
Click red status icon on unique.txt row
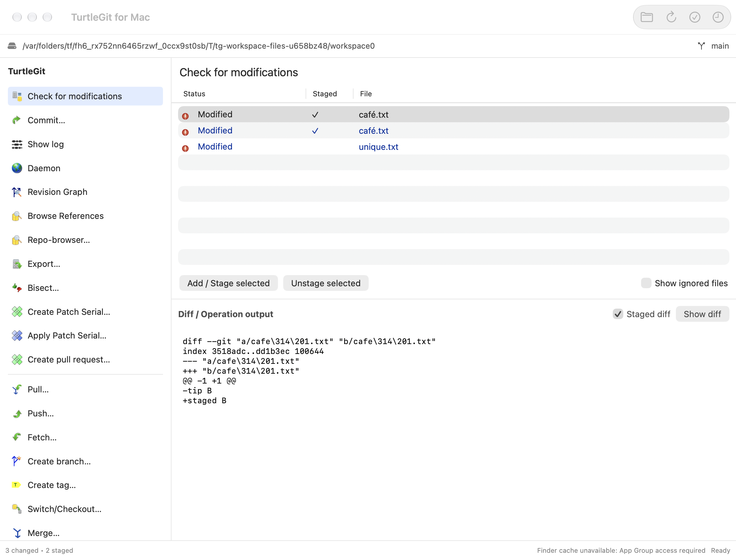pos(185,148)
